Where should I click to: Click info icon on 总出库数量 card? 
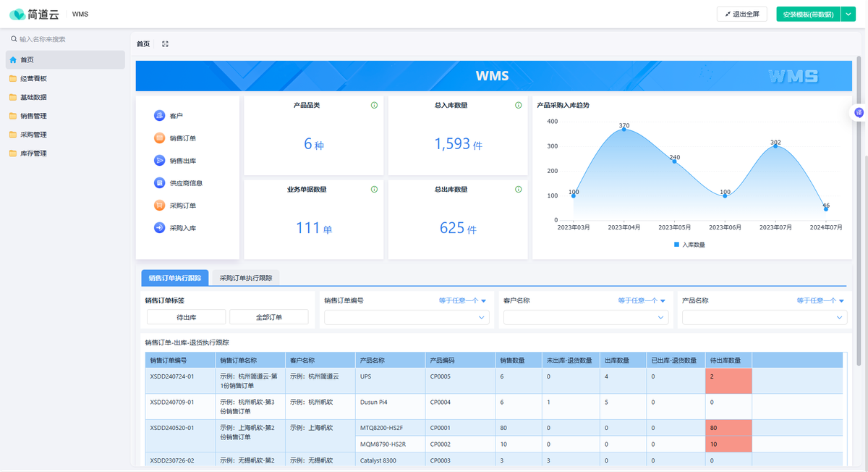click(519, 190)
